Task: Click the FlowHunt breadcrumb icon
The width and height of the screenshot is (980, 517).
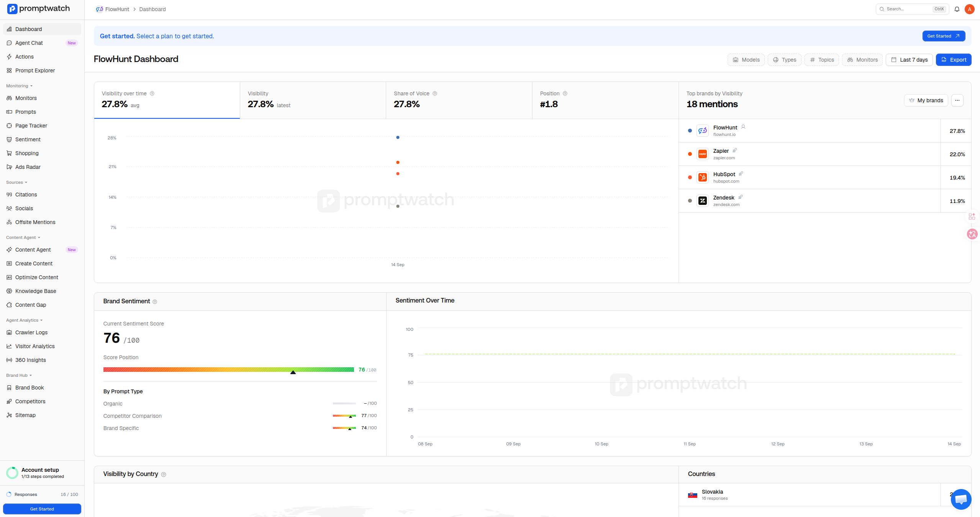Action: point(99,9)
